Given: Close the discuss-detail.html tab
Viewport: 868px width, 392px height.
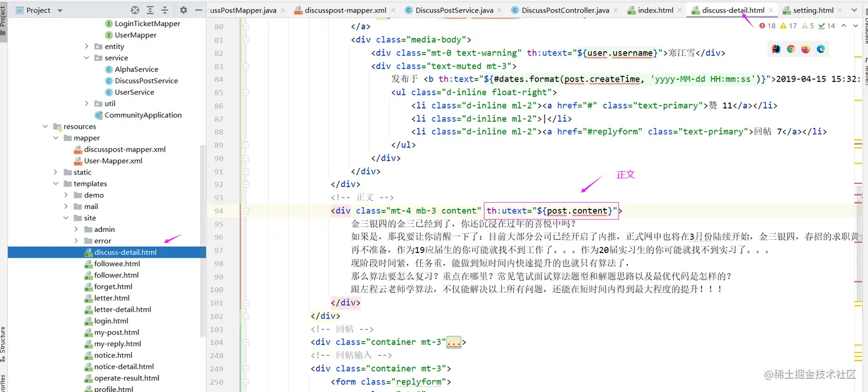Looking at the screenshot, I should click(771, 10).
